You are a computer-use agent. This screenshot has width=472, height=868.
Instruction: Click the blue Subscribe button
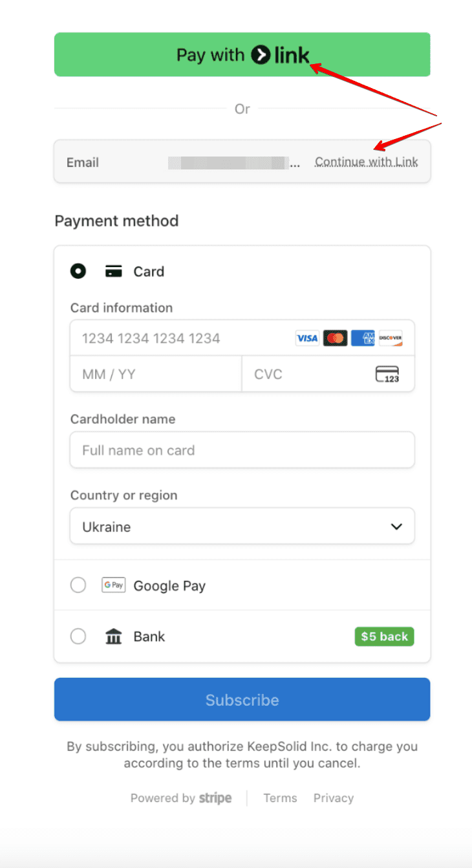tap(242, 700)
